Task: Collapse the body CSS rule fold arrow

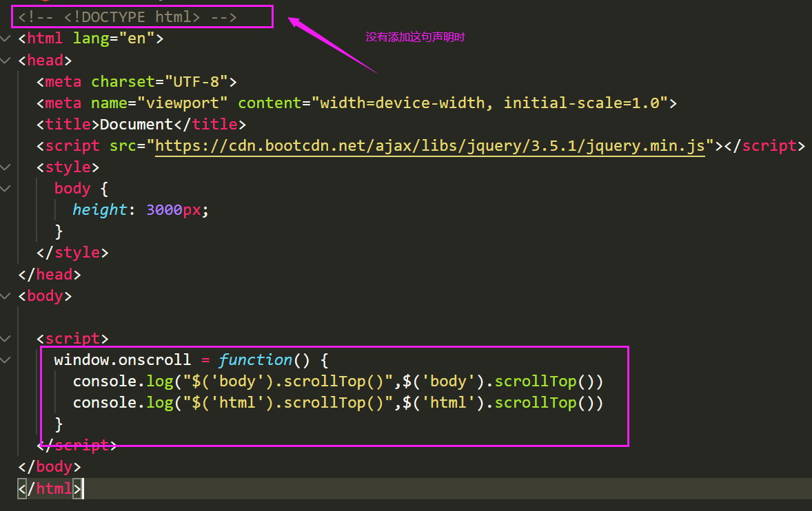Action: point(6,188)
